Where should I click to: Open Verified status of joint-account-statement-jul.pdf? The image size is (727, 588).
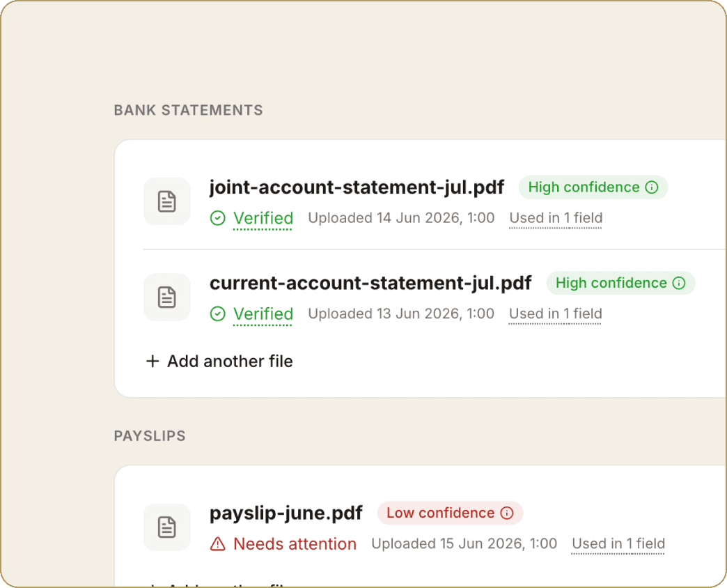point(263,218)
